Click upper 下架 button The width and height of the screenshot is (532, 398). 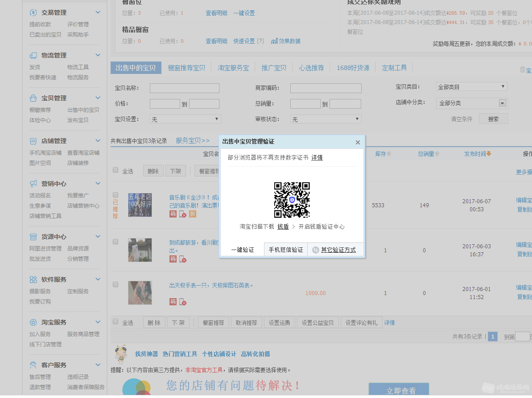tap(175, 172)
